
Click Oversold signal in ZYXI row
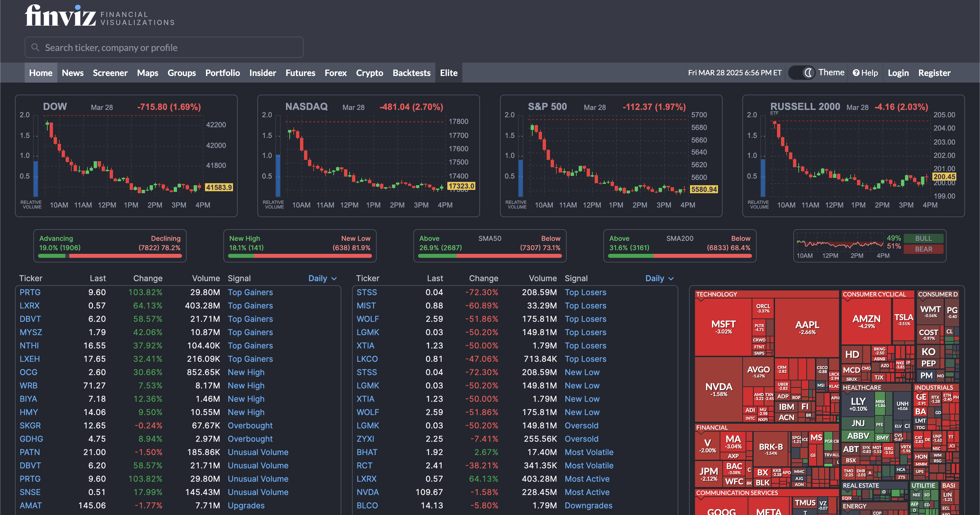tap(581, 439)
